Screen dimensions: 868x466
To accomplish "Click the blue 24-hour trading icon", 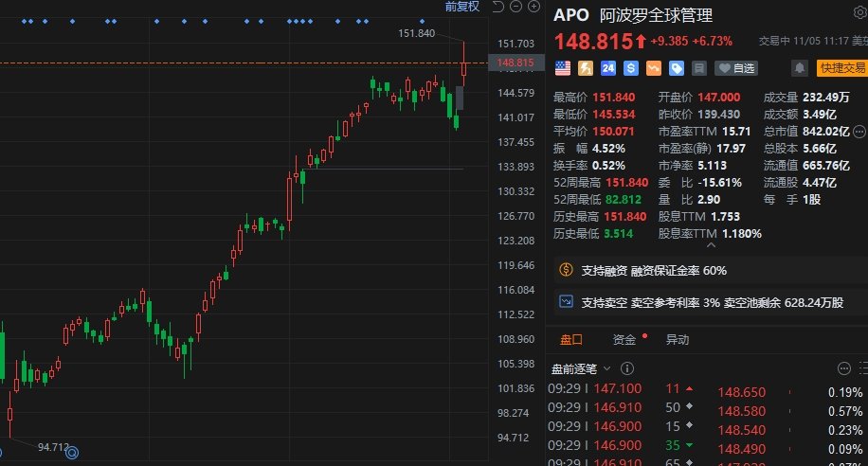I will (x=607, y=68).
